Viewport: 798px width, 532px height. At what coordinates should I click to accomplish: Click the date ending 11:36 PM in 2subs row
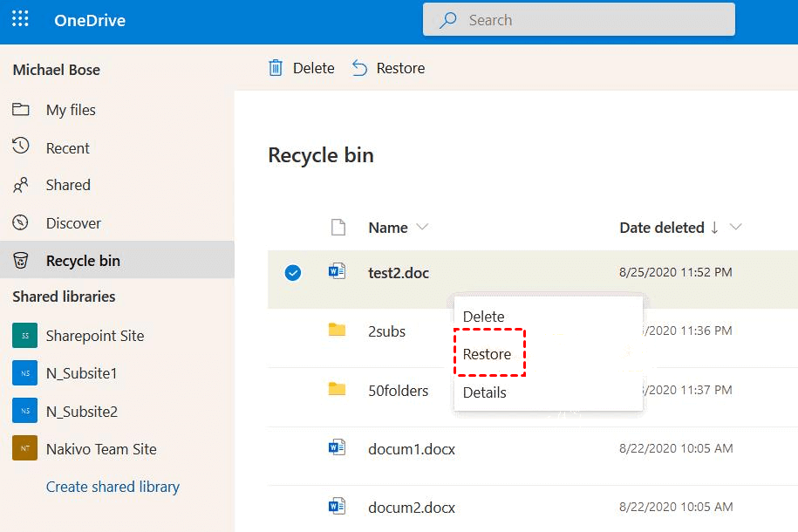pyautogui.click(x=687, y=331)
